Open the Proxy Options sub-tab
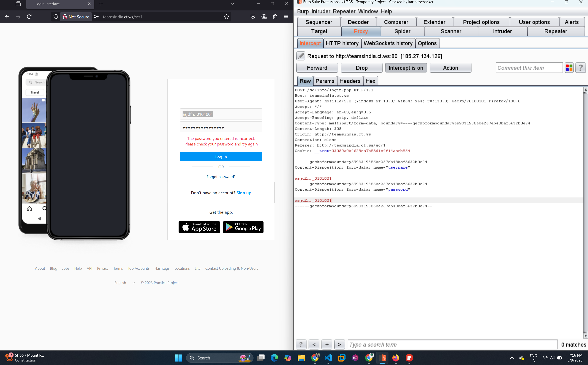588x365 pixels. tap(427, 43)
